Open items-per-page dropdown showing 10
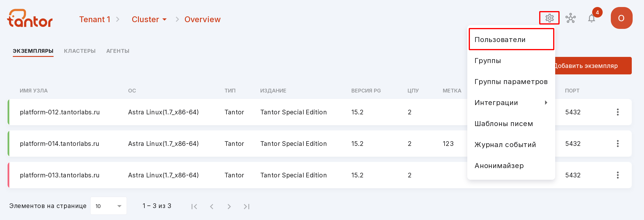The image size is (644, 220). (109, 206)
